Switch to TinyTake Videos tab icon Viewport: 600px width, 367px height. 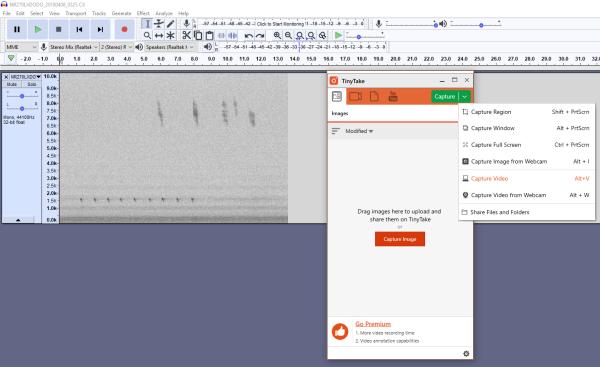pyautogui.click(x=355, y=96)
